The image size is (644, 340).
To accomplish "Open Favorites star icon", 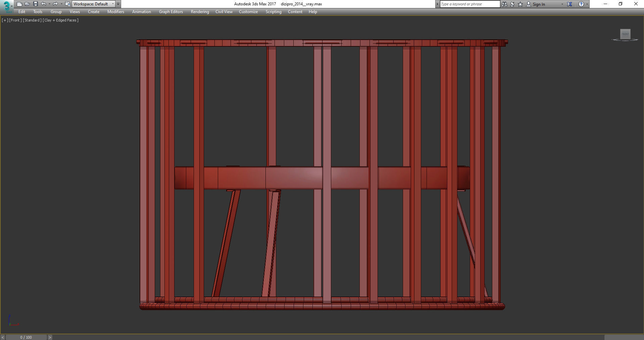I will (521, 4).
